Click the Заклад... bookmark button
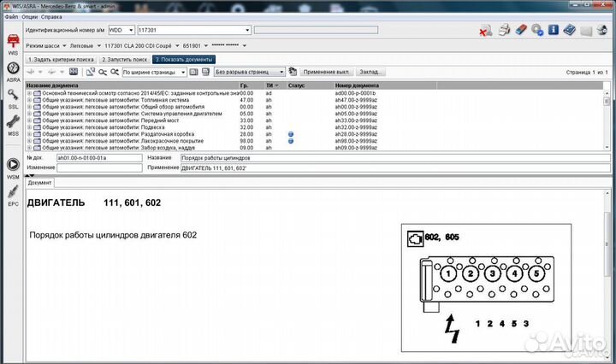The image size is (616, 364). click(x=371, y=73)
